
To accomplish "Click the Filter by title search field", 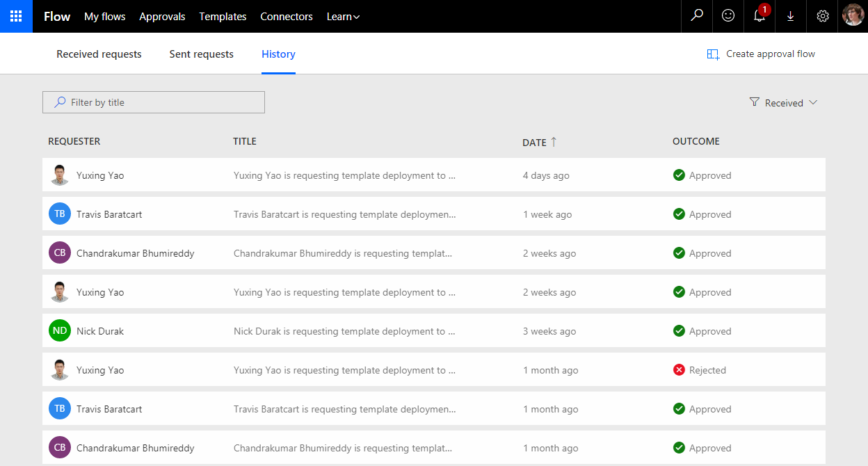I will (154, 102).
